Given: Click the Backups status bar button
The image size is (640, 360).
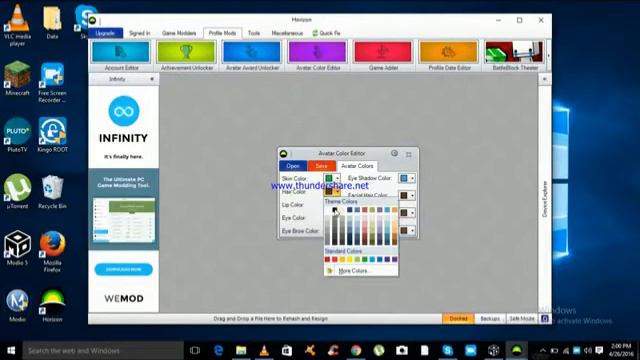Looking at the screenshot, I should (x=490, y=318).
